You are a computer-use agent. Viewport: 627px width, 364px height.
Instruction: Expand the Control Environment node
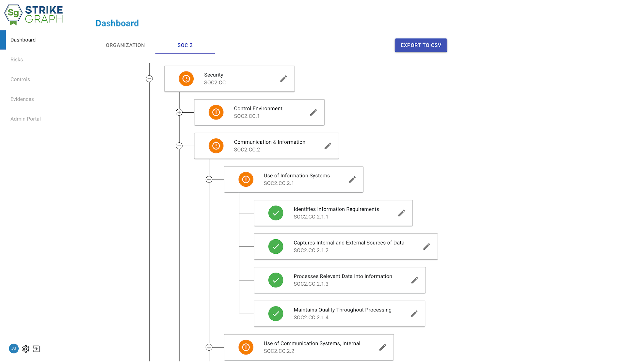[179, 112]
